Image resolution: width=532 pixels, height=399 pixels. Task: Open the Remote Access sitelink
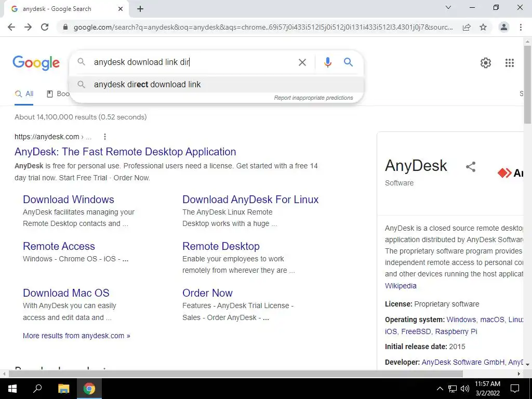click(59, 246)
